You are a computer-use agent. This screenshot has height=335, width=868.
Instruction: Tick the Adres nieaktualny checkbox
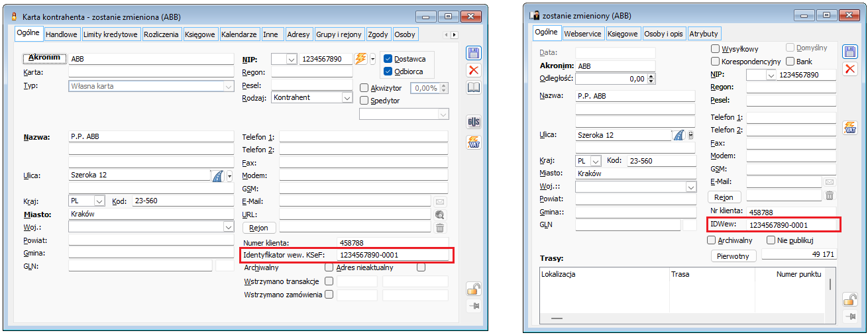pos(421,267)
